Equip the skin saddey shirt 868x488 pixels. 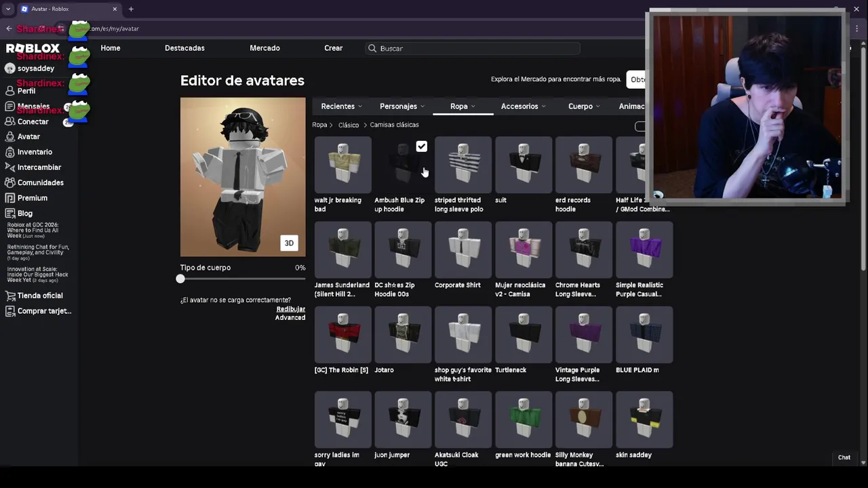click(x=644, y=419)
